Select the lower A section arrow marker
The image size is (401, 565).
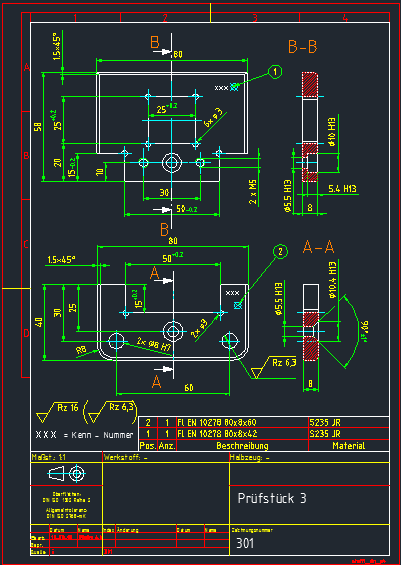[x=161, y=377]
